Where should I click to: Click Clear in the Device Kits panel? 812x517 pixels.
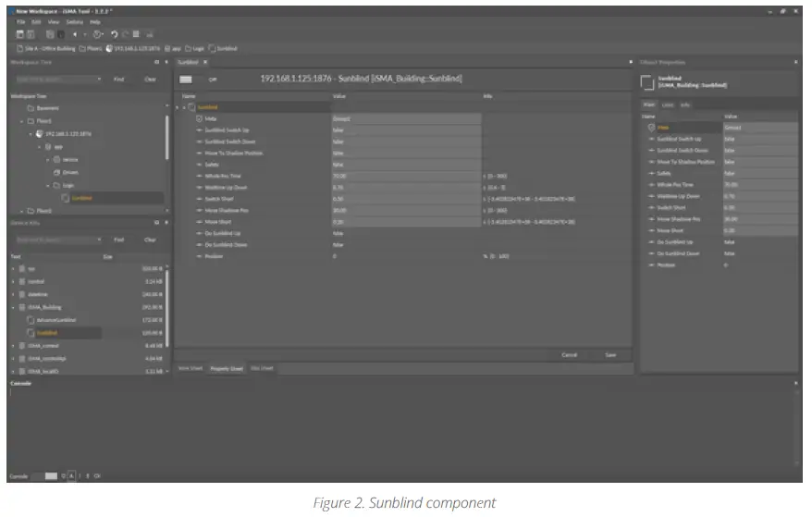click(150, 240)
